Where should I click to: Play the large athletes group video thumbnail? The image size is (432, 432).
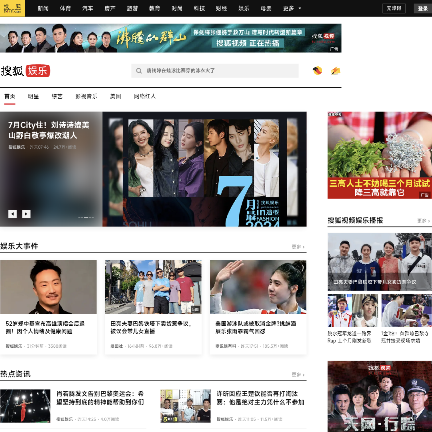pyautogui.click(x=380, y=262)
